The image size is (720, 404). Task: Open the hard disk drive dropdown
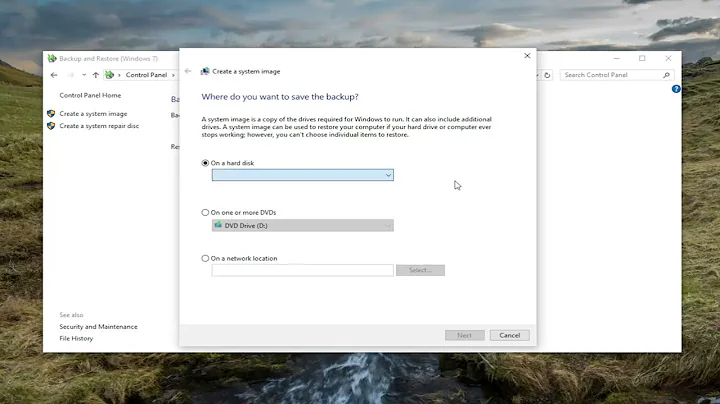(303, 175)
